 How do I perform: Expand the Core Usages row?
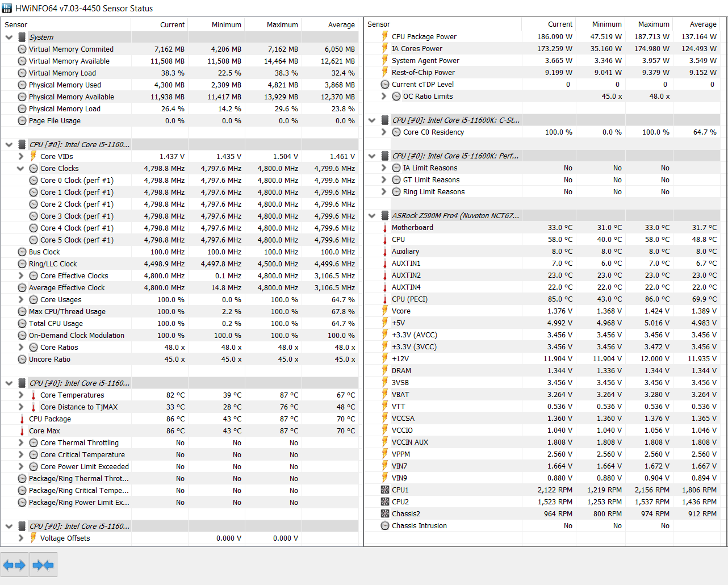[x=20, y=299]
